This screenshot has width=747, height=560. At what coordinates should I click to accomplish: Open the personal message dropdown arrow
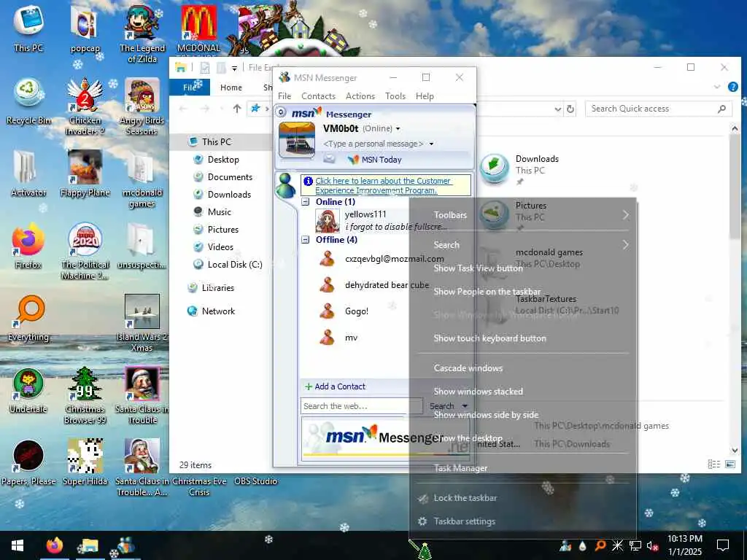click(431, 144)
